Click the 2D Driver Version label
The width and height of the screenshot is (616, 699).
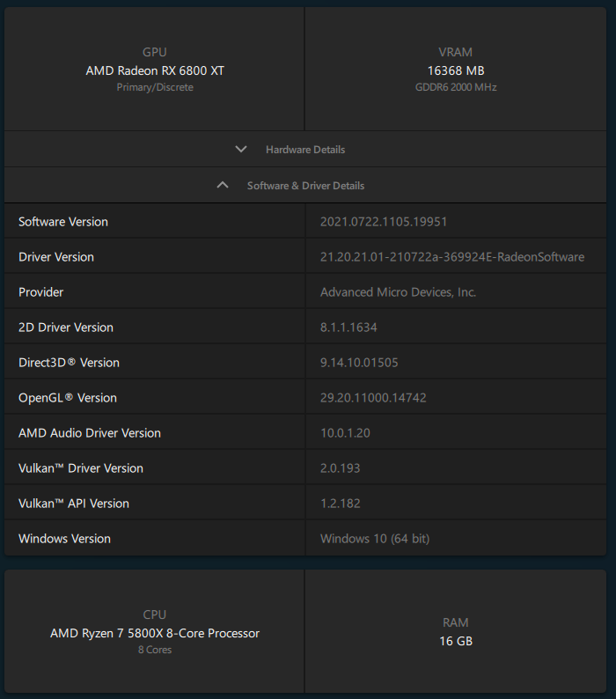point(66,327)
